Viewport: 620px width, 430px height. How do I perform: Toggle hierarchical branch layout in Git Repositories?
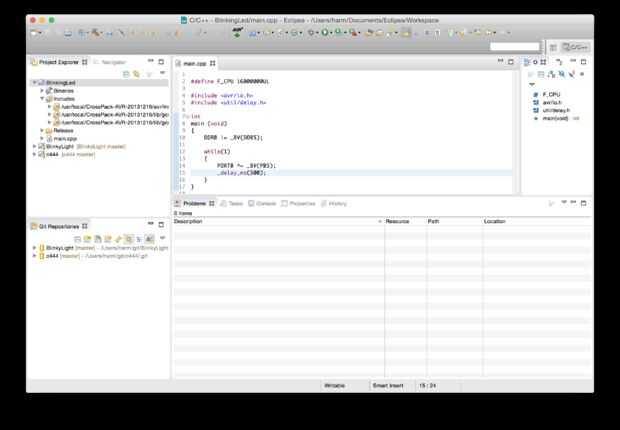139,239
